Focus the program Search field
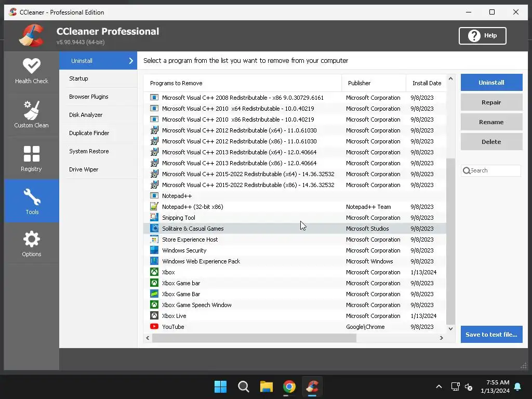Screen dimensions: 532x399 coord(491,170)
